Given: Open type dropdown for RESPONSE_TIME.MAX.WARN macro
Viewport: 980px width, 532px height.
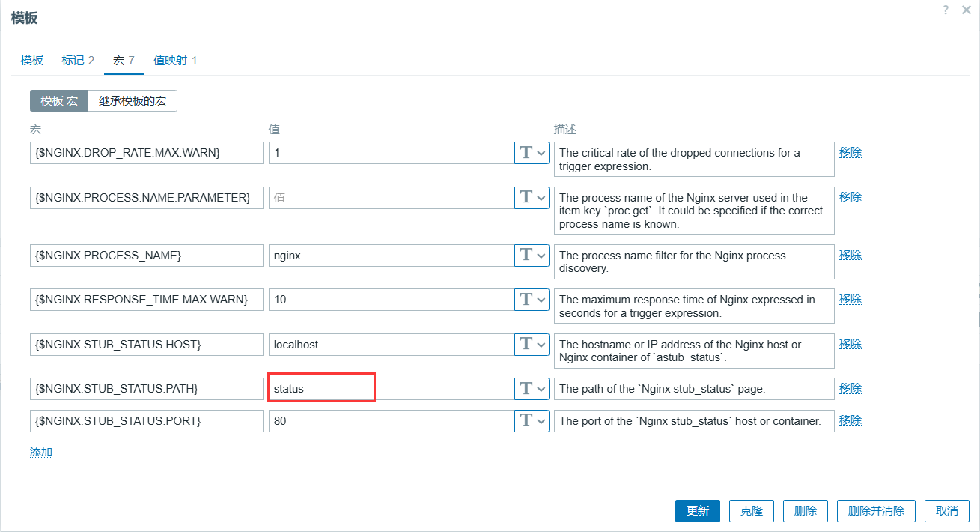Looking at the screenshot, I should [x=532, y=300].
